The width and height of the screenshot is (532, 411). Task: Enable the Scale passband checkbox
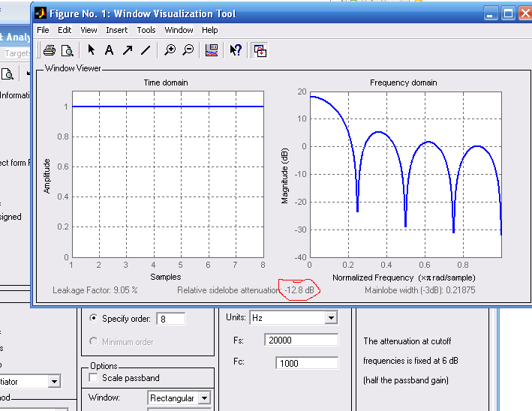point(94,378)
